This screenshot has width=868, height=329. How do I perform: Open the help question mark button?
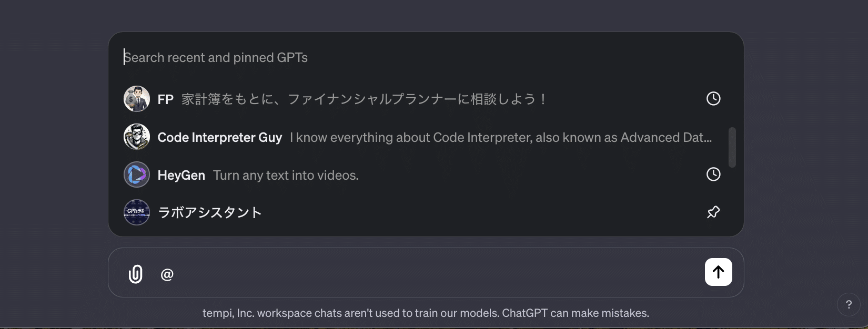click(x=848, y=305)
